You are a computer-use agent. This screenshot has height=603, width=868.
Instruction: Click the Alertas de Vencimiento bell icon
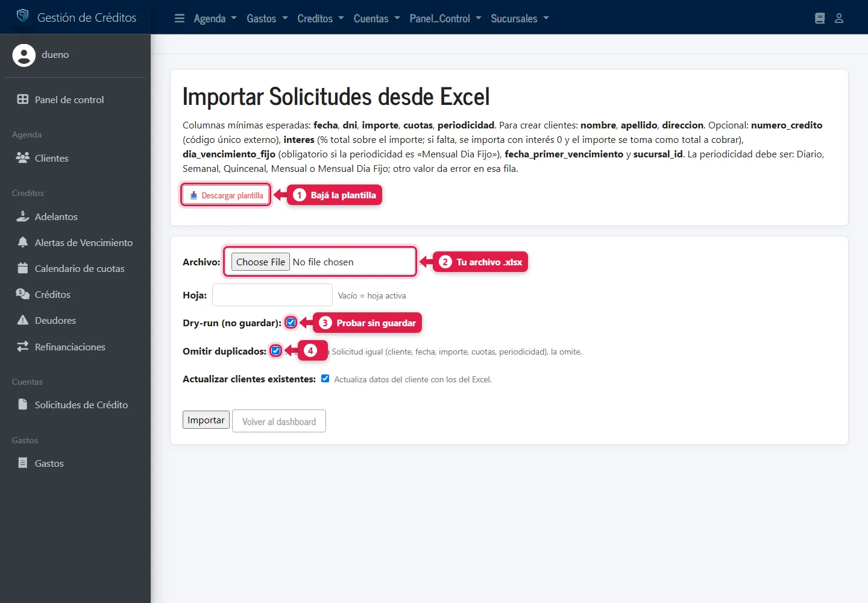click(23, 242)
